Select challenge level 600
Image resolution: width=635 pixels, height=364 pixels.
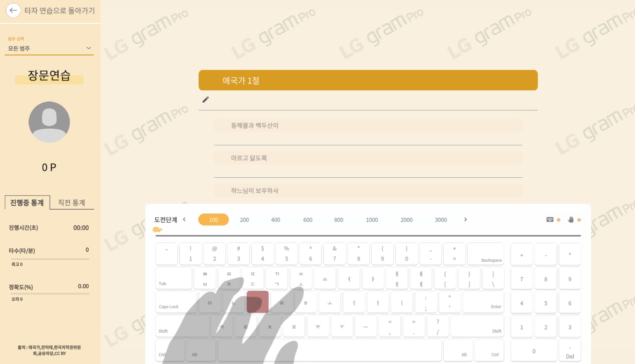tap(308, 220)
